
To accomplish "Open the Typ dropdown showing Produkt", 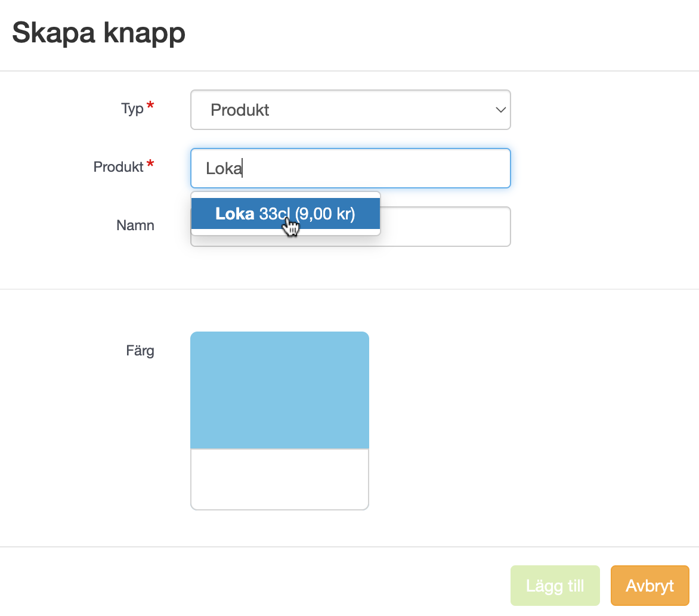I will click(350, 110).
